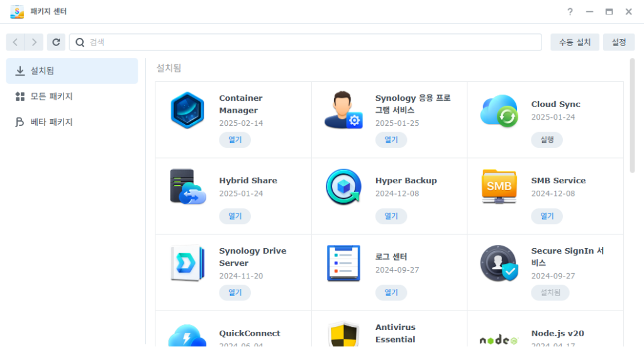The width and height of the screenshot is (644, 352).
Task: Click the Synology Drive Server icon
Action: (x=187, y=263)
